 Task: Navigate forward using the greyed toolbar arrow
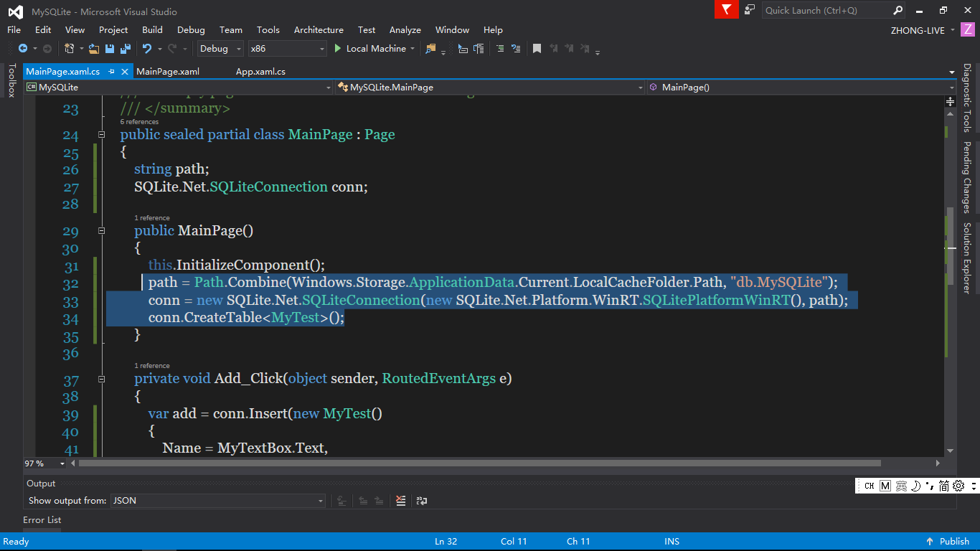point(47,49)
